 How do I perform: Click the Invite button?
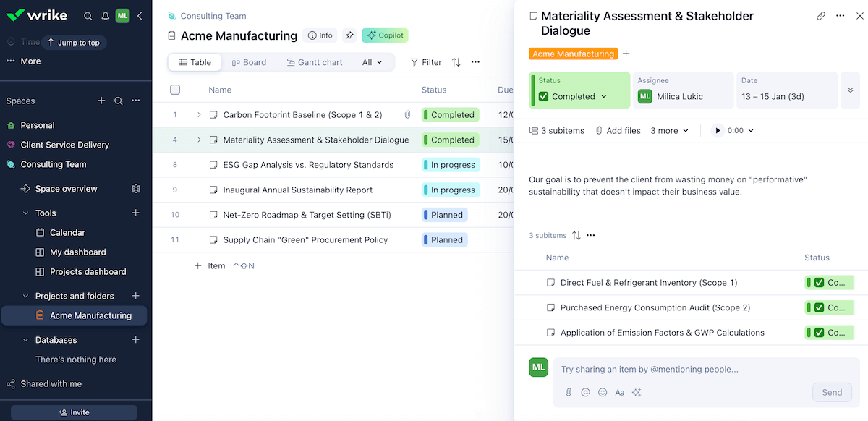(74, 412)
